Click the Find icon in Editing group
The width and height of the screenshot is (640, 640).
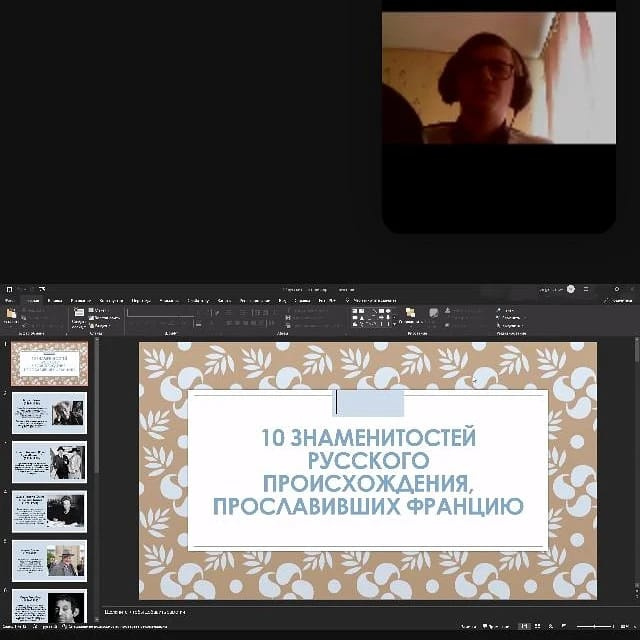499,310
